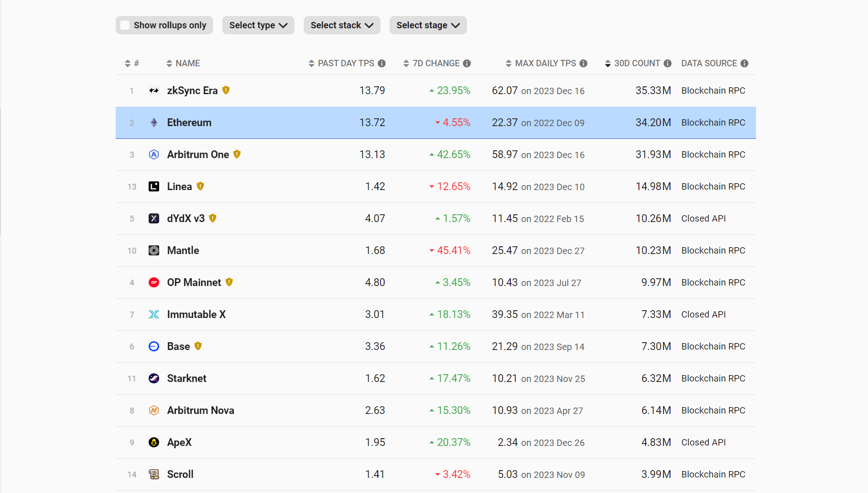Open the zkSync Era project name
This screenshot has width=868, height=493.
pos(193,90)
